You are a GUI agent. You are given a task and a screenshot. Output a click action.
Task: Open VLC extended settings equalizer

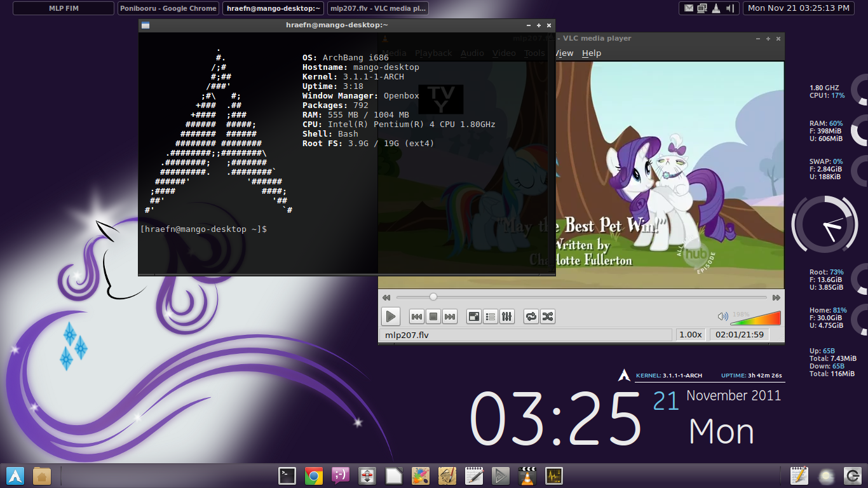506,316
